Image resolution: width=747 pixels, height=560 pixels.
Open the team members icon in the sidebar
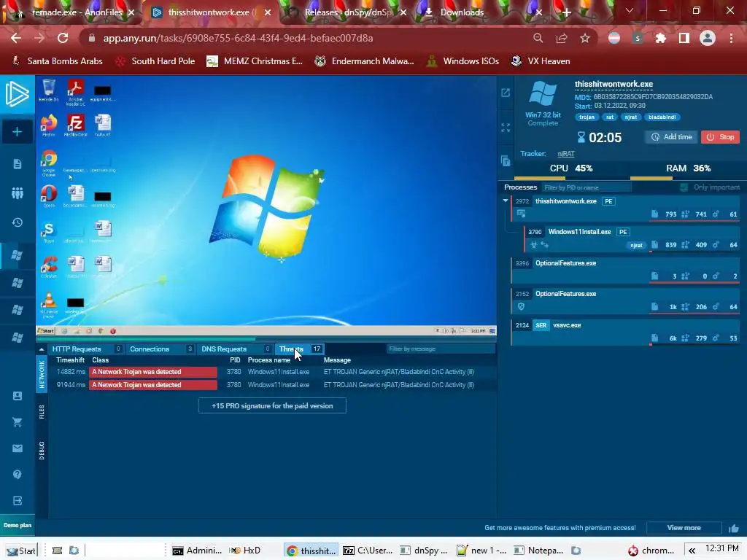(18, 192)
